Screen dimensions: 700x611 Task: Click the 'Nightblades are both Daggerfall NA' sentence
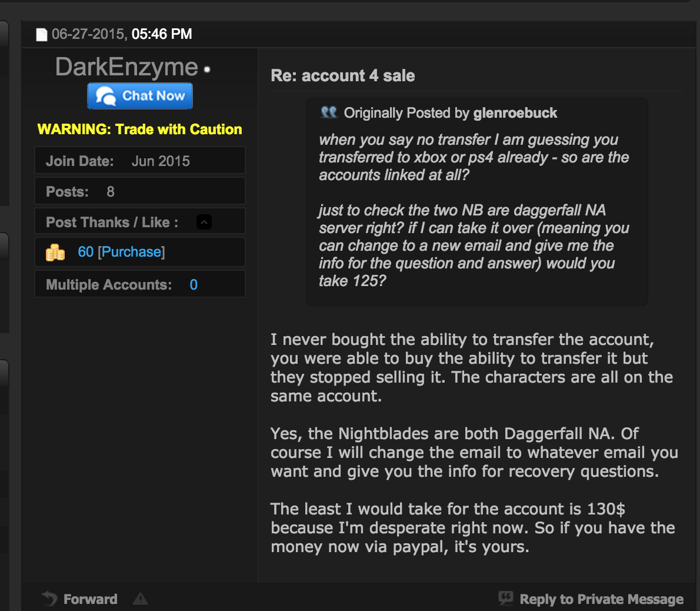coord(455,434)
